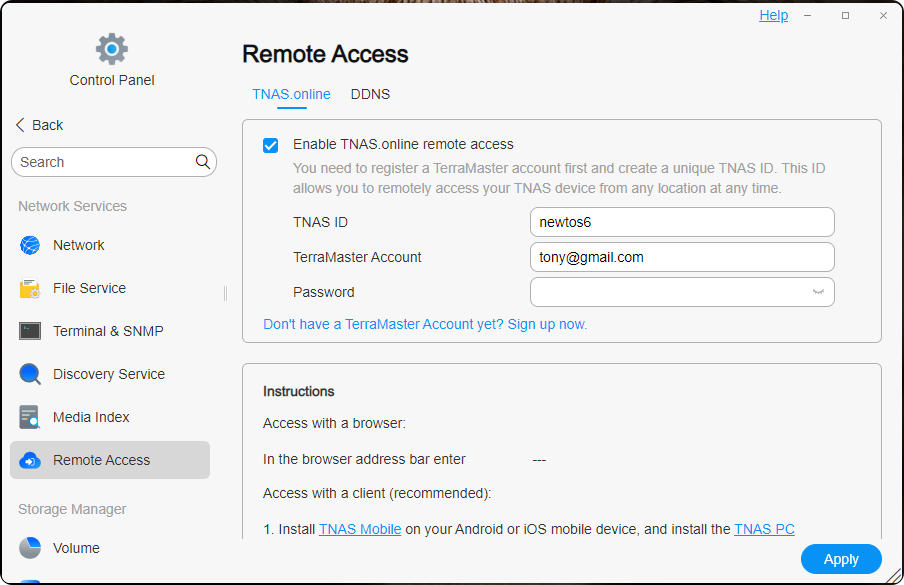
Task: Switch to the DDNS tab
Action: (370, 94)
